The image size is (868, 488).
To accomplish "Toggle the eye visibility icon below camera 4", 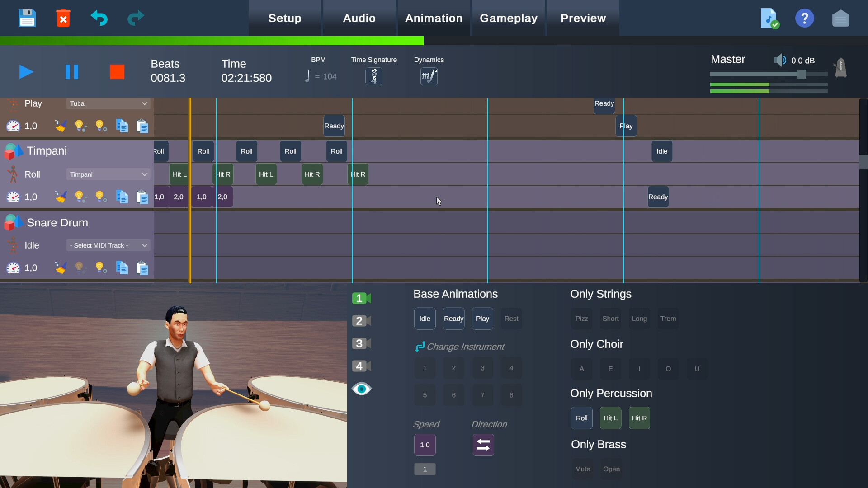I will (361, 389).
